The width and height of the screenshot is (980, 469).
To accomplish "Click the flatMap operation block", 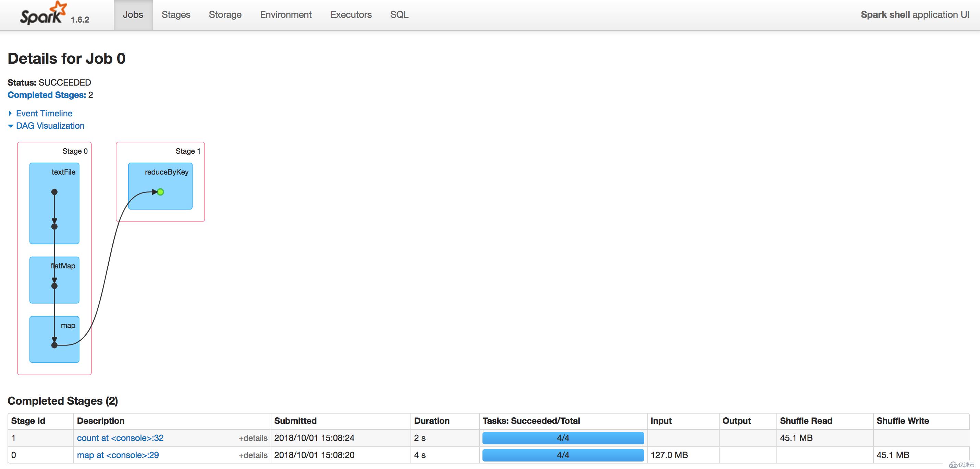I will coord(54,280).
